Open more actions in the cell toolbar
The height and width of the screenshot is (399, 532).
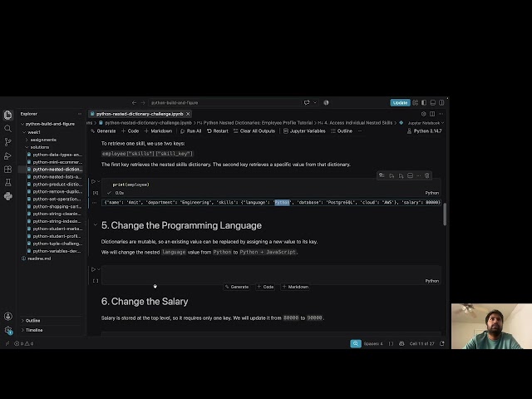[419, 175]
